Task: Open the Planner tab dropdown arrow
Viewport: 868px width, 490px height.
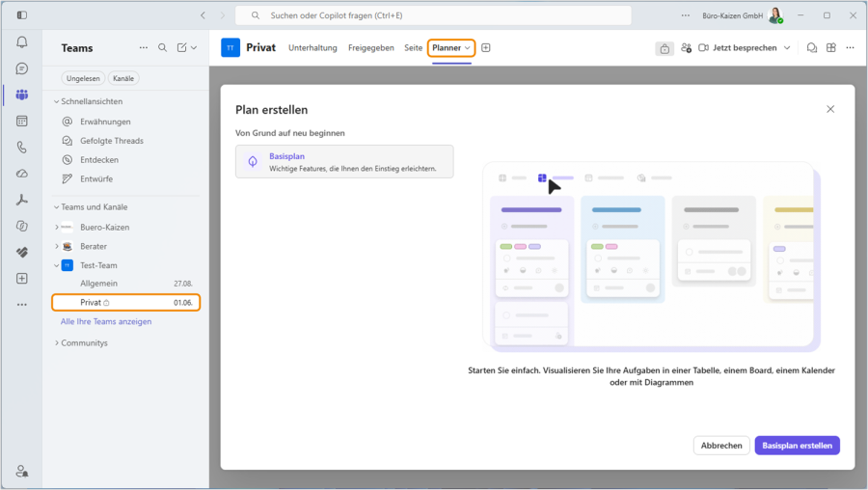Action: point(468,48)
